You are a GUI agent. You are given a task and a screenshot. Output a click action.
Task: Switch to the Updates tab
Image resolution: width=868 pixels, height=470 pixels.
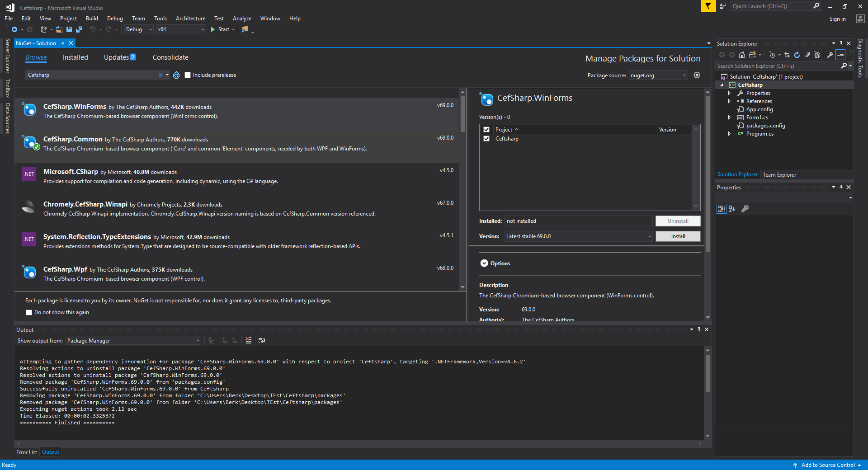click(120, 57)
